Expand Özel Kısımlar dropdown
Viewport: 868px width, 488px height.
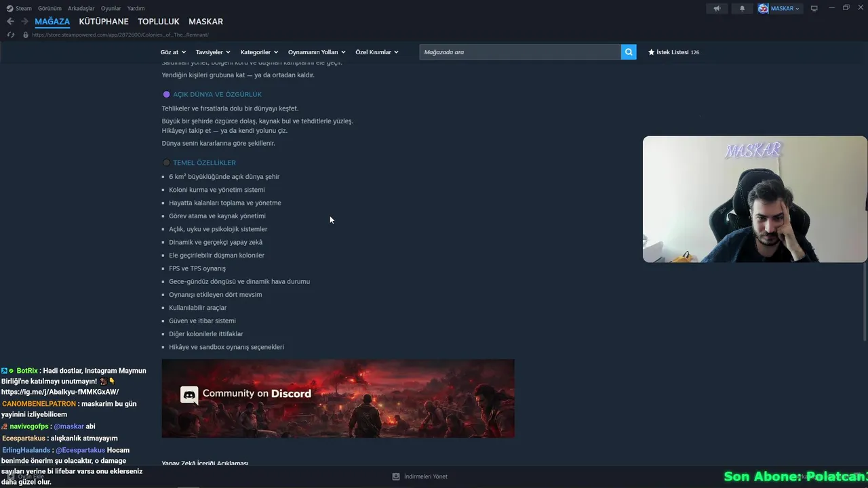[377, 52]
